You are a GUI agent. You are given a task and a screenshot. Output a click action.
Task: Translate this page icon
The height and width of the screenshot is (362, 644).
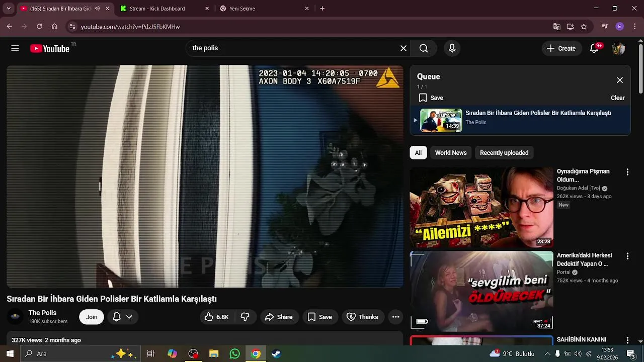pyautogui.click(x=556, y=27)
